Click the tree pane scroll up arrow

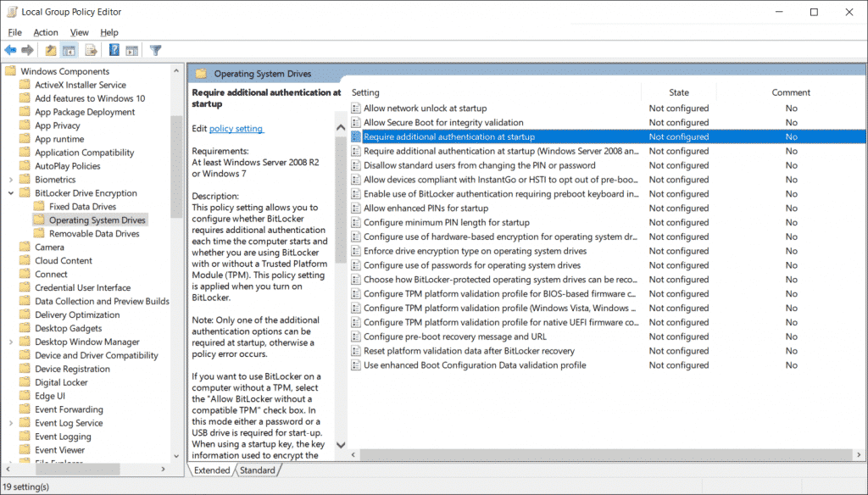(x=176, y=71)
